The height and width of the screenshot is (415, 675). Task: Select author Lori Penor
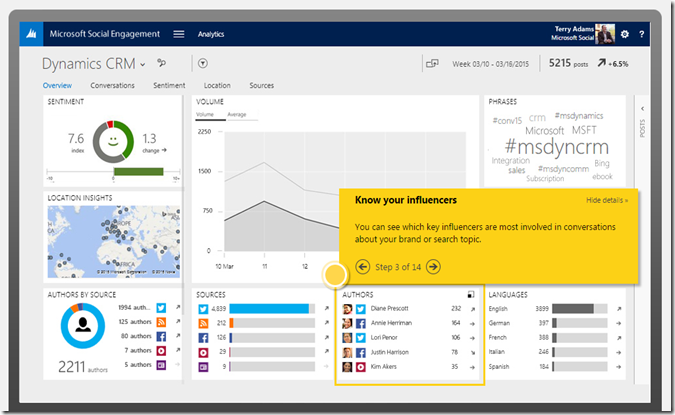[384, 338]
